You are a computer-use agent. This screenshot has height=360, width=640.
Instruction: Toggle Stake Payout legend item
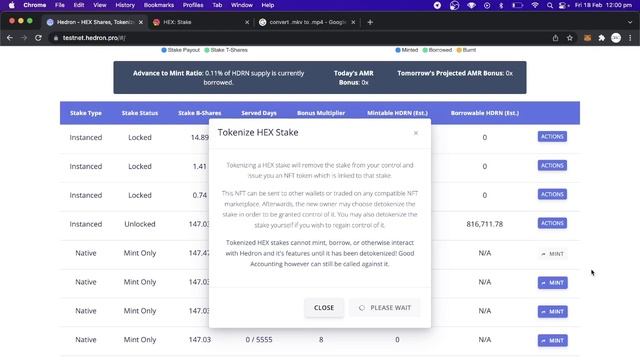(180, 50)
